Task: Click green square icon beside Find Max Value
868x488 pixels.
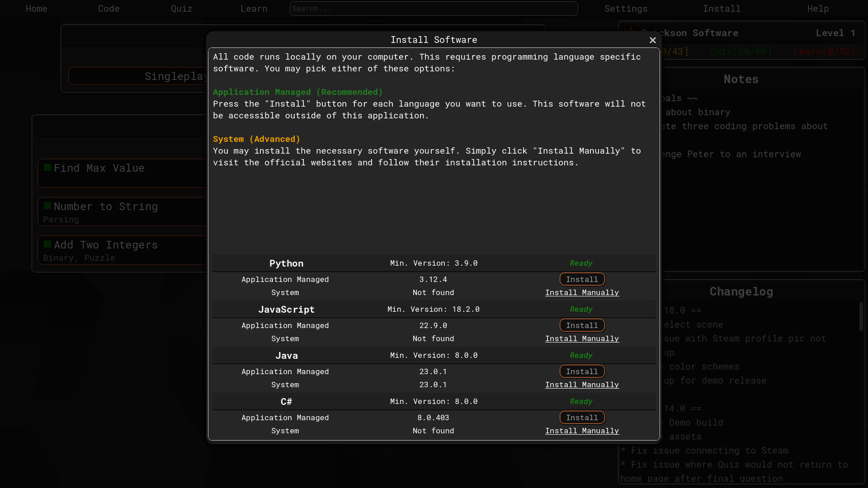Action: (47, 167)
